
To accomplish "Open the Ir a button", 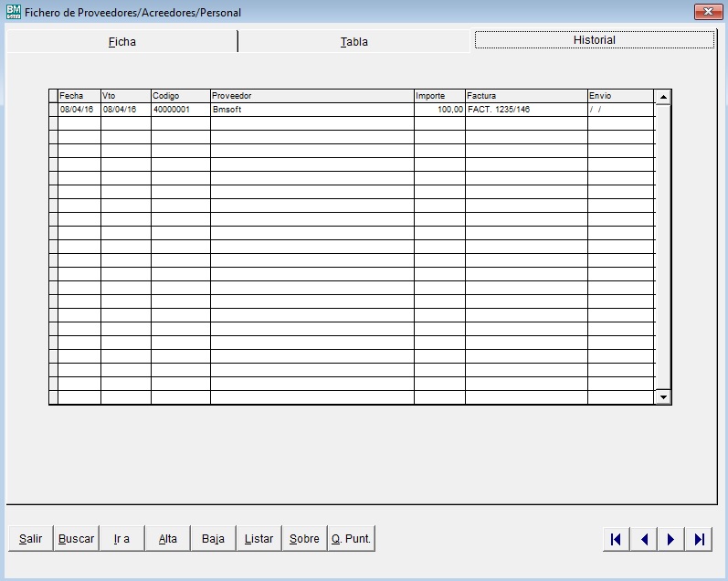I will (121, 539).
